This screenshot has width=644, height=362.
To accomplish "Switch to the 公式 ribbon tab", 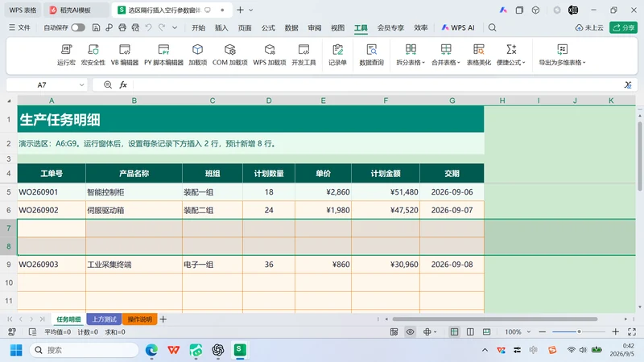I will [x=268, y=27].
